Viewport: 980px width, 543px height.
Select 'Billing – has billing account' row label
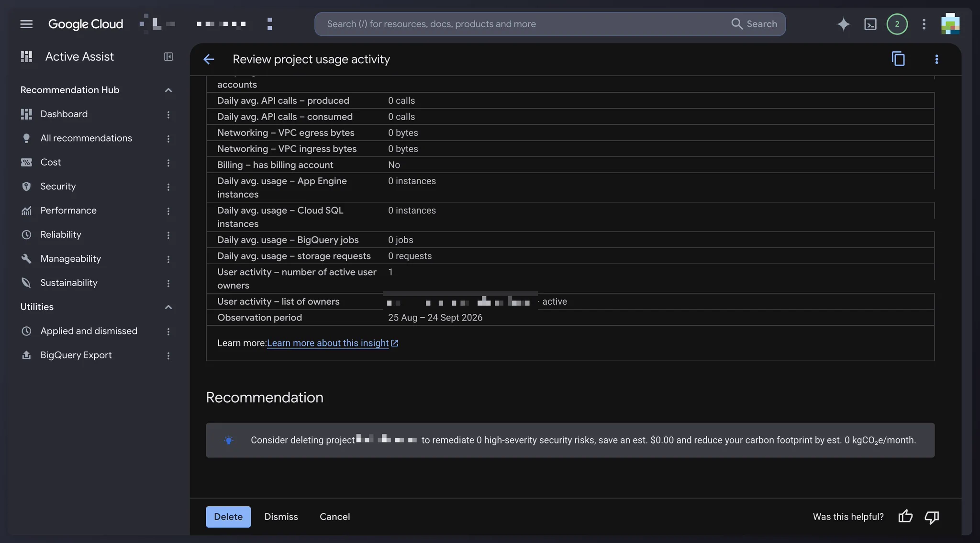[x=275, y=165]
